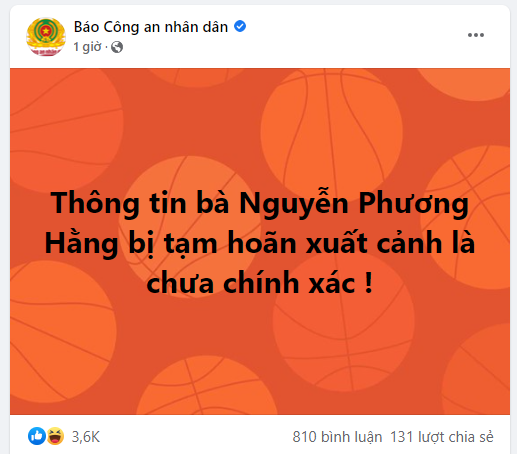Viewport: 517px width, 454px height.
Task: Click the globe public privacy icon
Action: [x=117, y=47]
